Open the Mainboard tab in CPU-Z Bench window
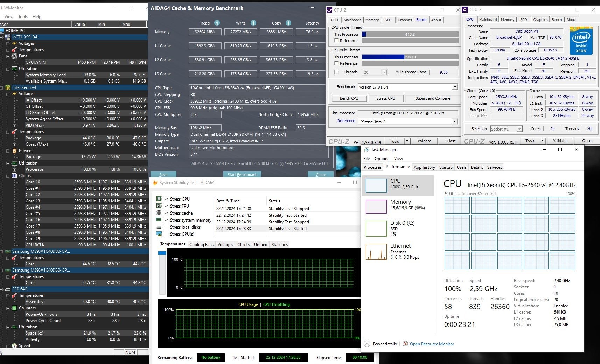This screenshot has width=600, height=364. pyautogui.click(x=353, y=20)
